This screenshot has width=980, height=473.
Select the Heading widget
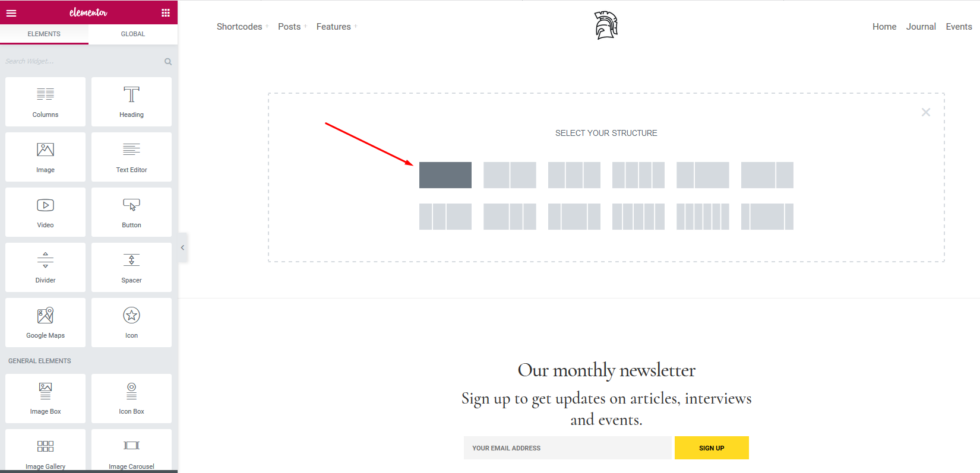point(131,101)
